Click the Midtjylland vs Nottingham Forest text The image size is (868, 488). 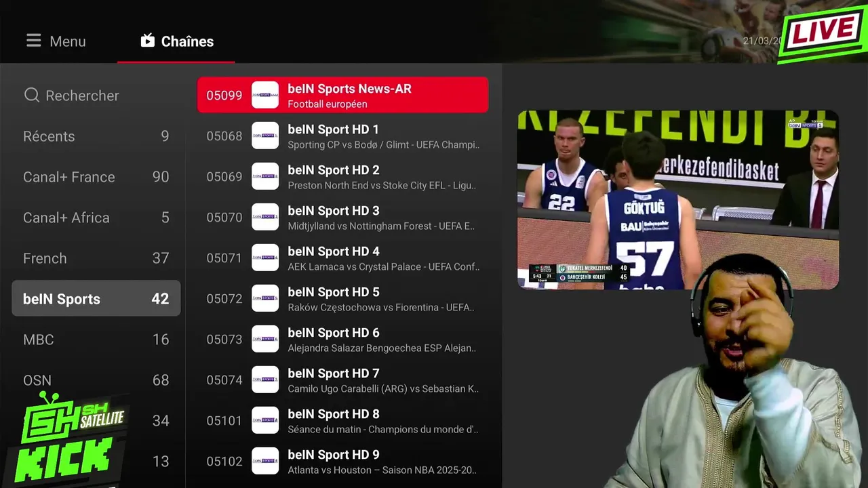coord(381,226)
